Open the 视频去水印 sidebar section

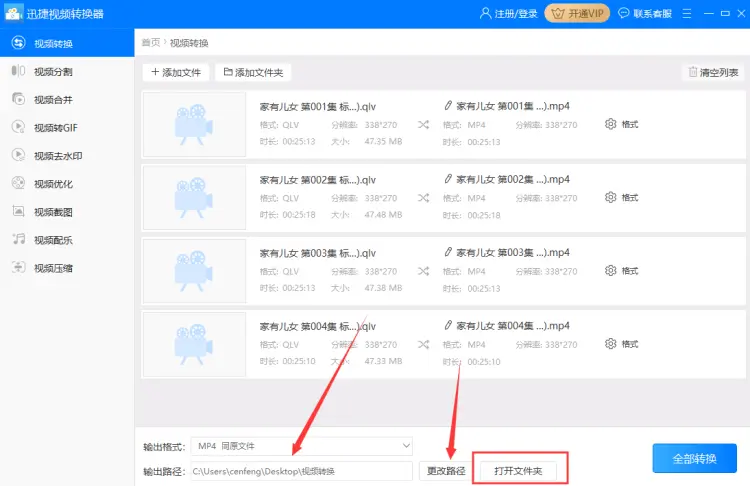coord(67,156)
